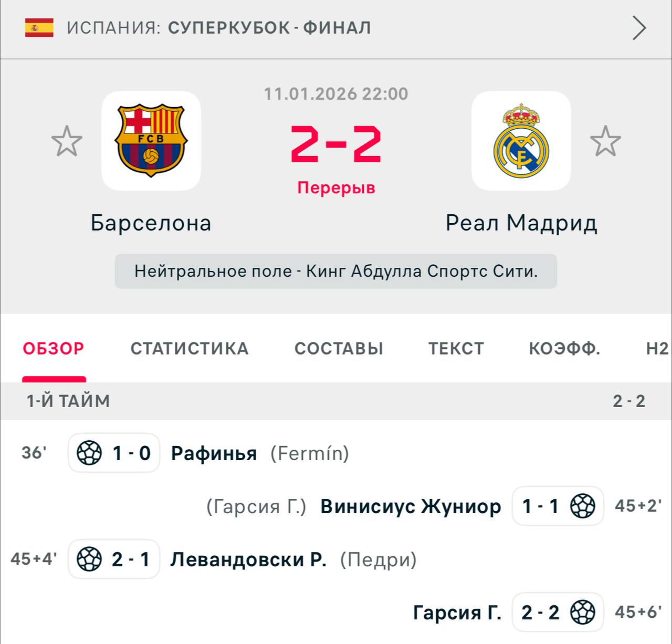Open player Винисиус Жуниор's profile
The image size is (672, 644).
point(411,506)
